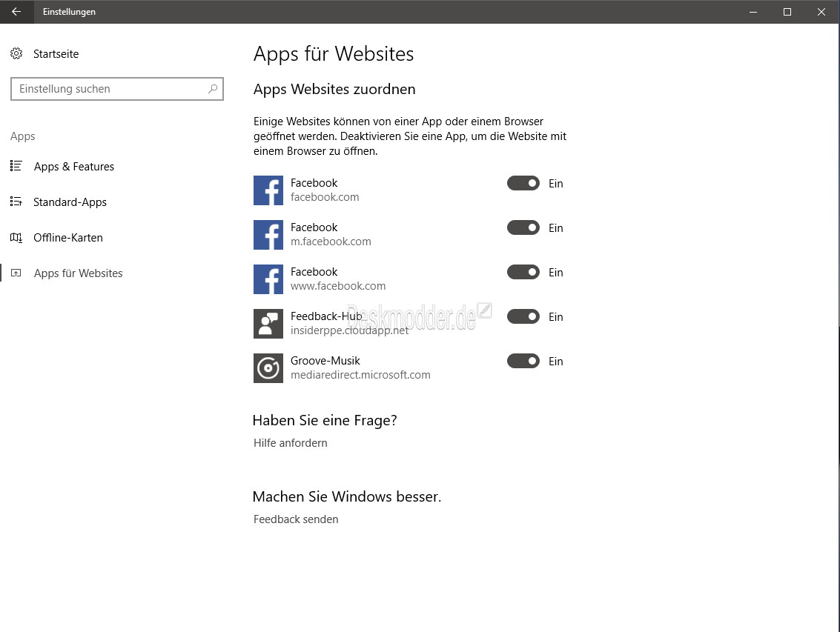Click insiderppe.cloudapp.net domain text
The height and width of the screenshot is (632, 840).
click(349, 330)
